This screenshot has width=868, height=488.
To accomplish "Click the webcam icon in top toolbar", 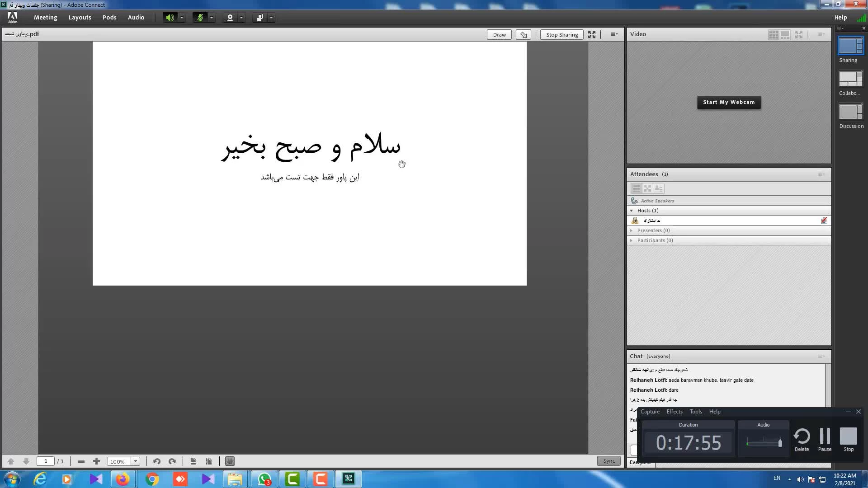I will point(230,18).
